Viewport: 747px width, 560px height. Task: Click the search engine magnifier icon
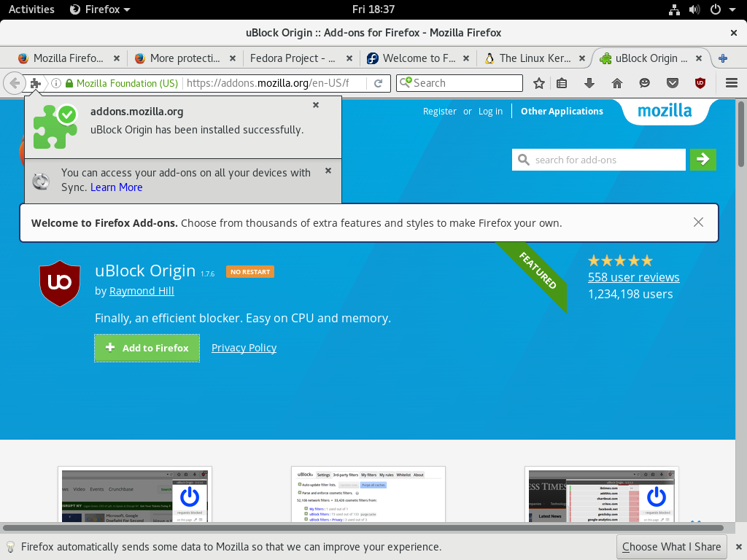(x=406, y=82)
